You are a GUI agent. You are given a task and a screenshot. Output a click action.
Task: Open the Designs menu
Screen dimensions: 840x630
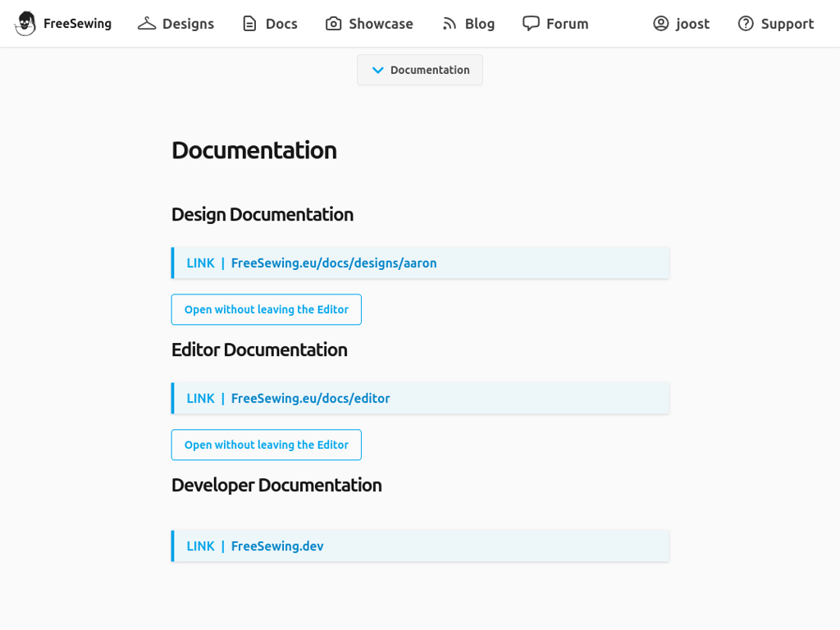click(188, 24)
